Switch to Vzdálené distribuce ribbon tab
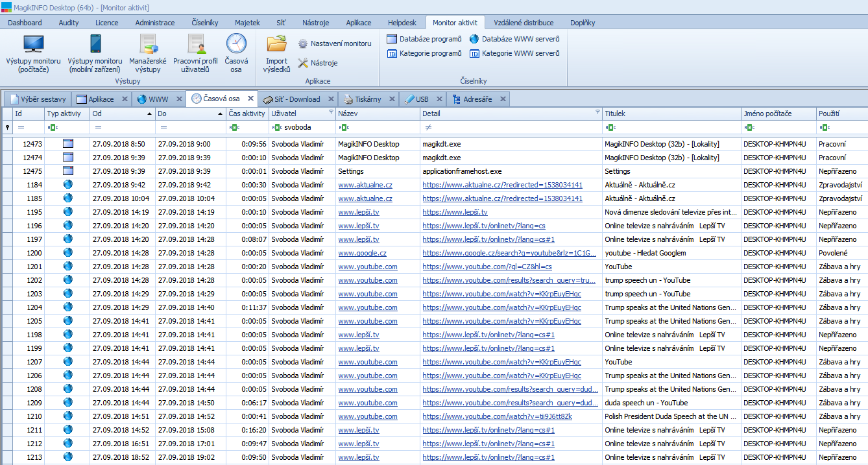 [524, 23]
